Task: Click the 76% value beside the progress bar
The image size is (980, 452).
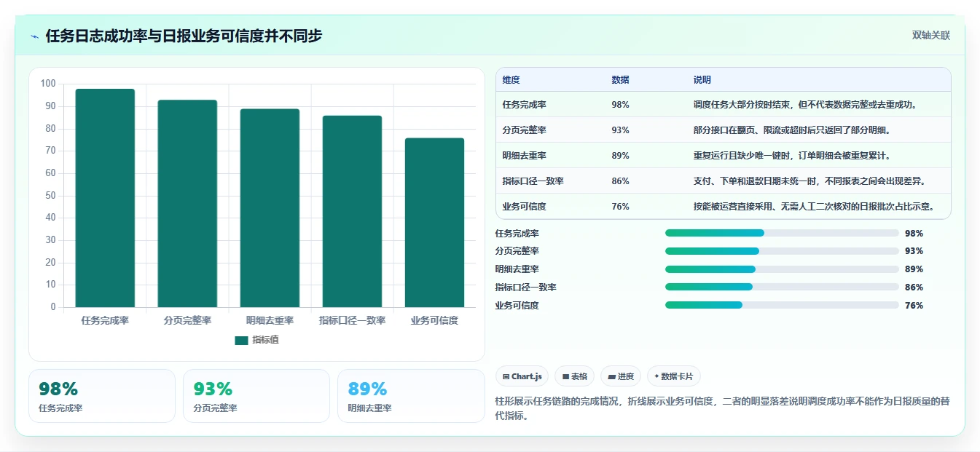Action: (x=914, y=306)
